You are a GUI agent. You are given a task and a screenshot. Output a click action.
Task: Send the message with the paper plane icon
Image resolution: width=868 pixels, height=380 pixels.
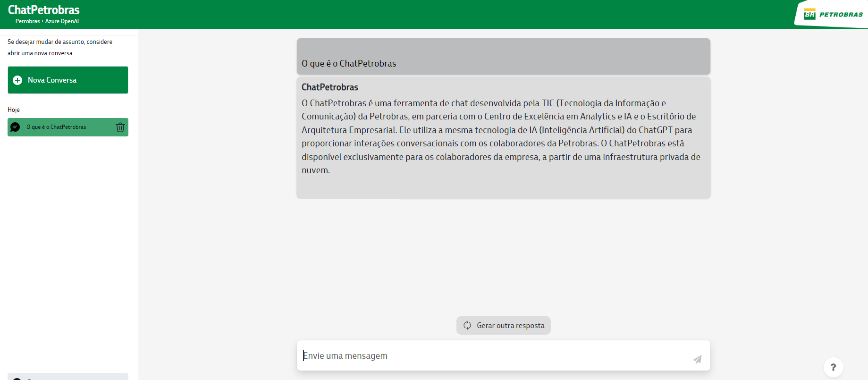[x=697, y=359]
